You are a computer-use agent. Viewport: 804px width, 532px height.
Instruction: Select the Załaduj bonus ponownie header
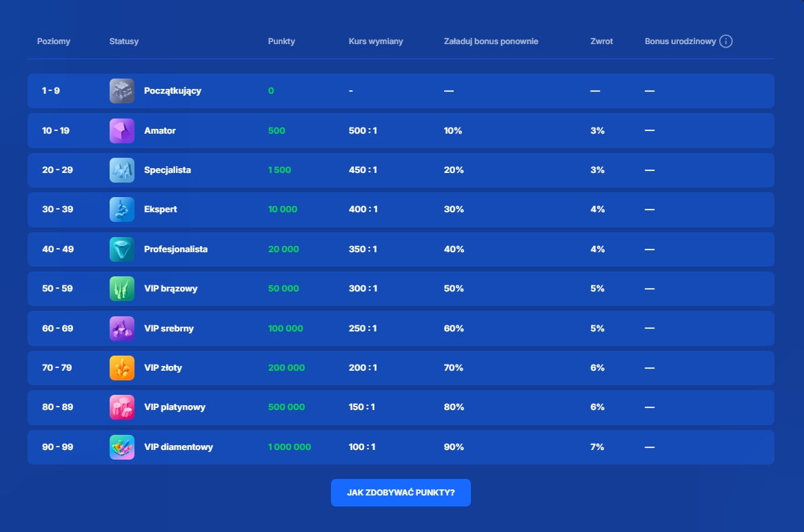491,41
